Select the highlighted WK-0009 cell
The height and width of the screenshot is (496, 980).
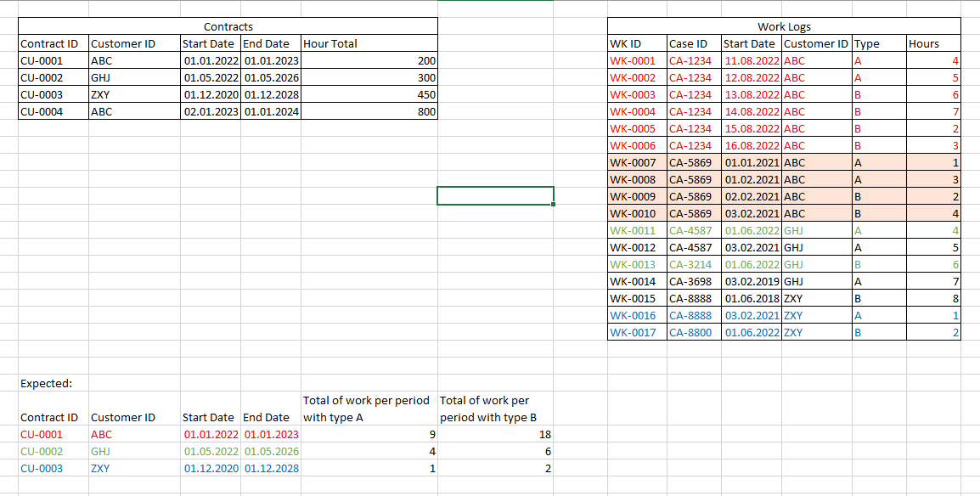(x=638, y=196)
